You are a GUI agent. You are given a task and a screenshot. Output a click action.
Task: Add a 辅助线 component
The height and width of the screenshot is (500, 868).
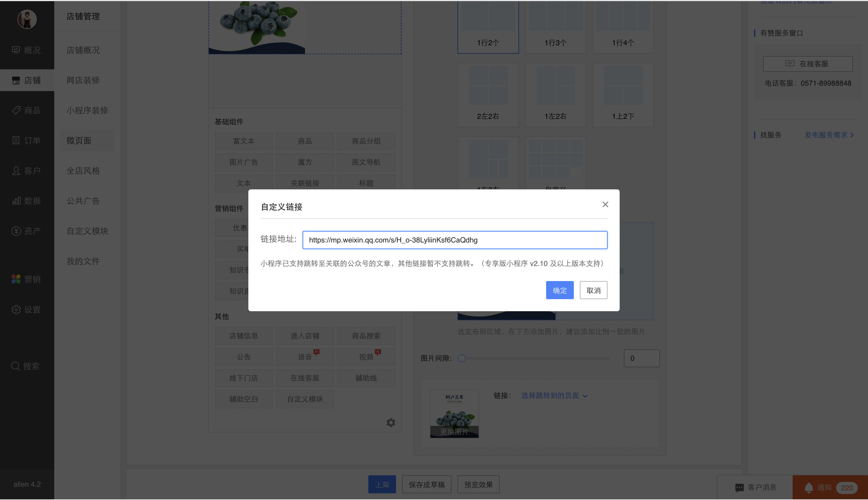click(x=366, y=378)
